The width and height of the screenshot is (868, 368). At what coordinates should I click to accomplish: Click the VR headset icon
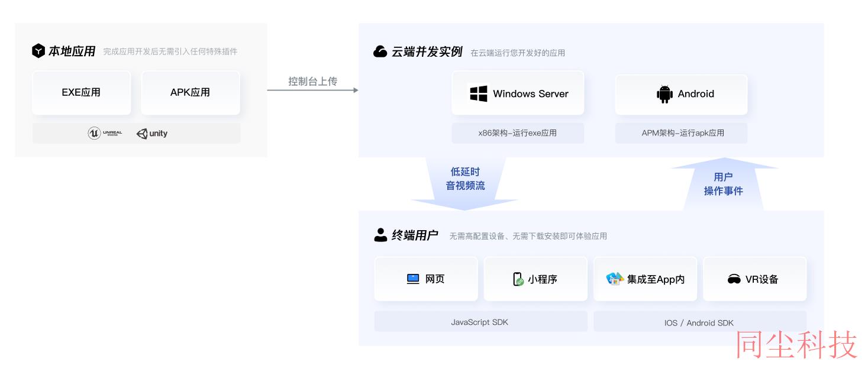[x=734, y=279]
